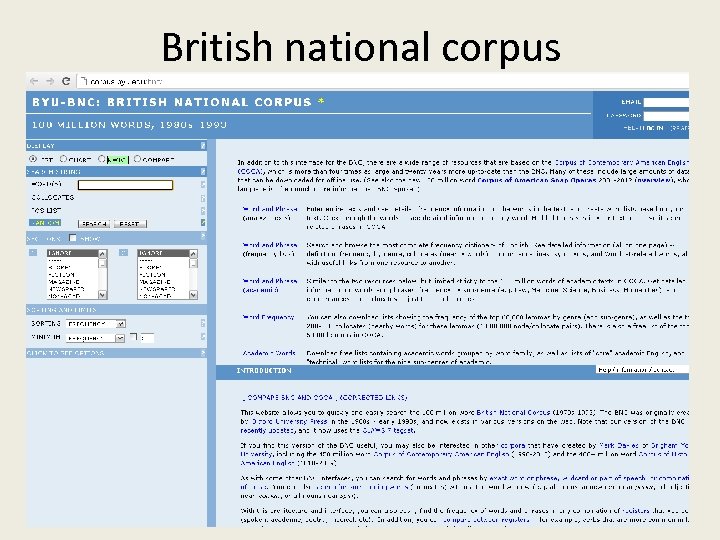Open help icon on the SEARCH STRING header
This screenshot has width=720, height=540.
(x=203, y=172)
